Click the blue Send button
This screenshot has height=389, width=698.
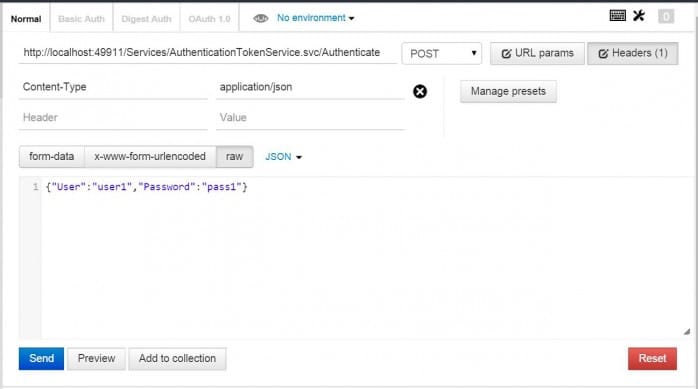[41, 358]
